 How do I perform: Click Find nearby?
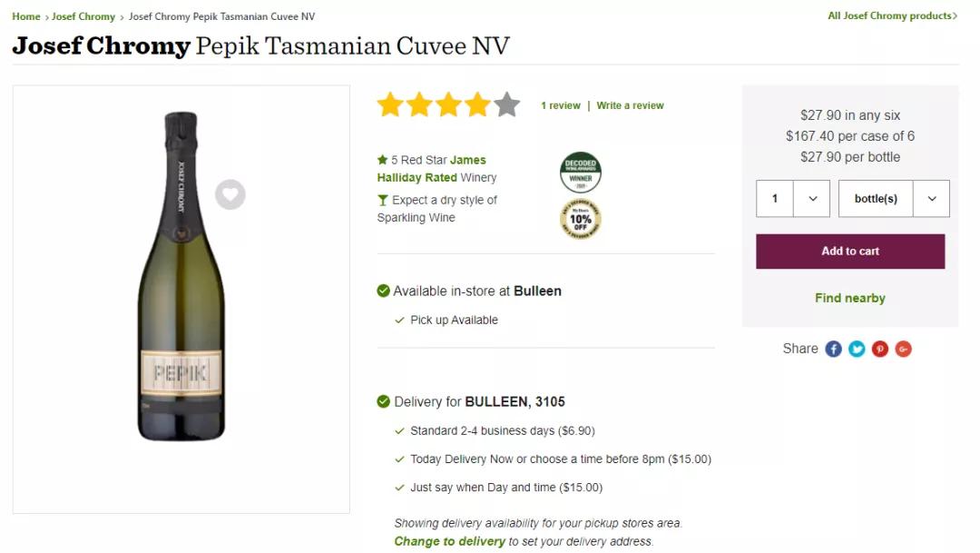pos(850,298)
